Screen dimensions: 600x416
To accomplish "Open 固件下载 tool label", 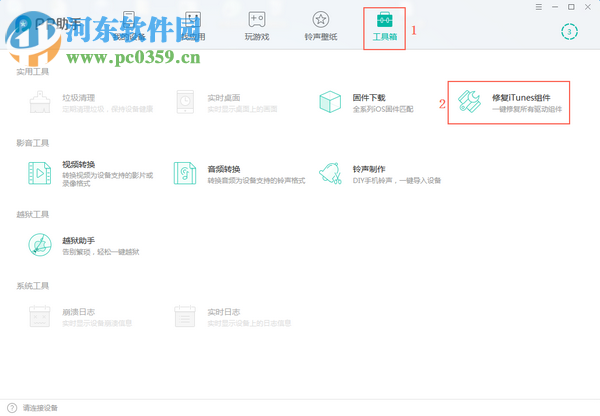I will coord(369,98).
